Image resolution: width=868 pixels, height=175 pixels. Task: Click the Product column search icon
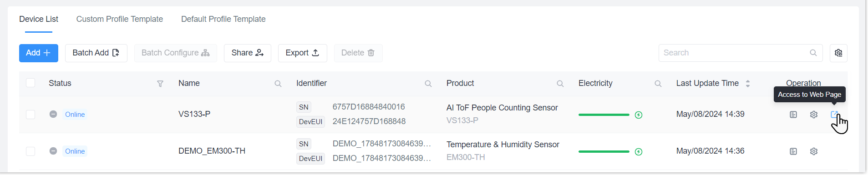[560, 84]
